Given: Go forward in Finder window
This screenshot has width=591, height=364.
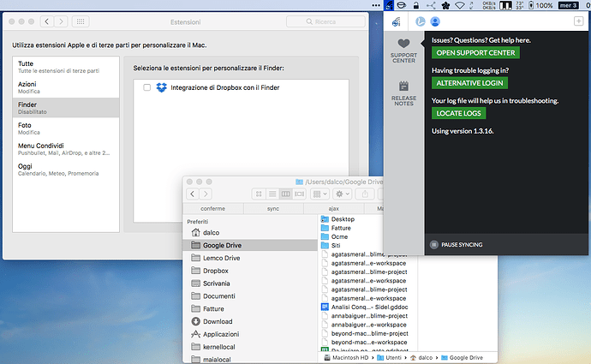Looking at the screenshot, I should (206, 194).
